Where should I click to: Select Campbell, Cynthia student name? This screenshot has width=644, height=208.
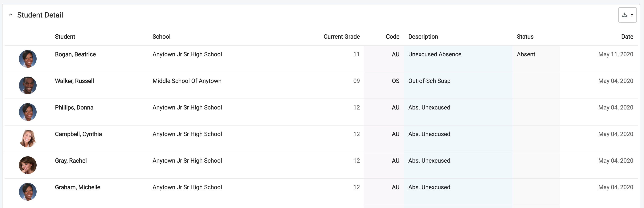pos(78,134)
